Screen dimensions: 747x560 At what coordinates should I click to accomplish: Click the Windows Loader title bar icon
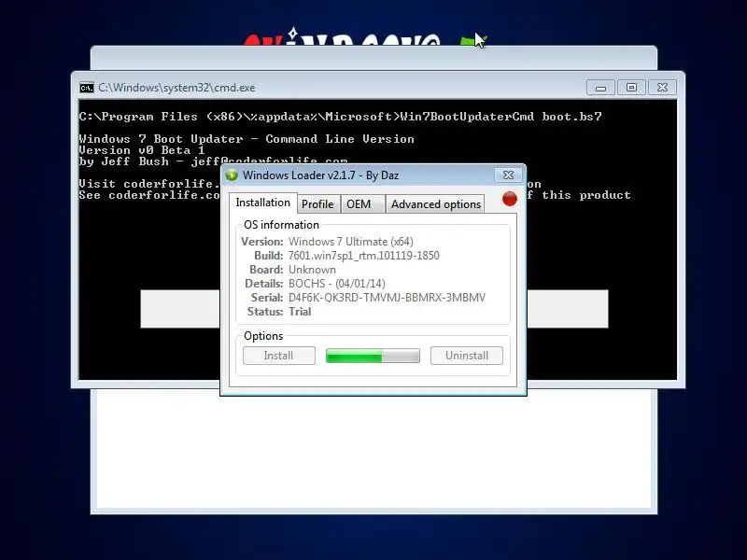click(232, 175)
